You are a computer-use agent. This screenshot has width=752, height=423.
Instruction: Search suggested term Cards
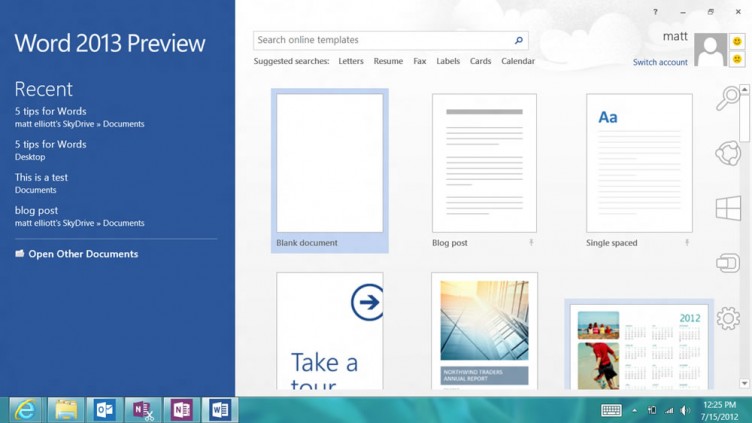click(x=480, y=61)
